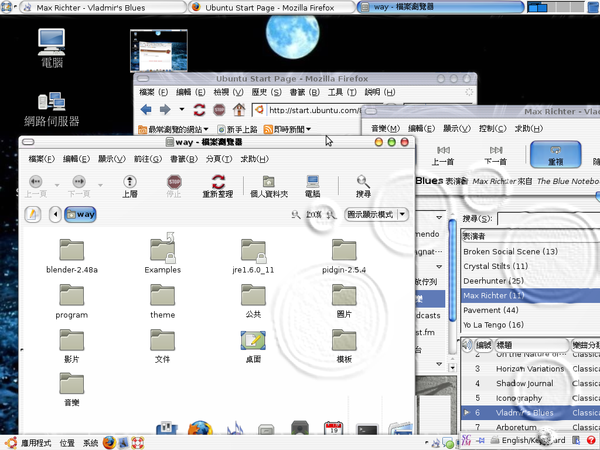Screen dimensions: 600x450
Task: Select track Shadow Journal
Action: pyautogui.click(x=531, y=383)
